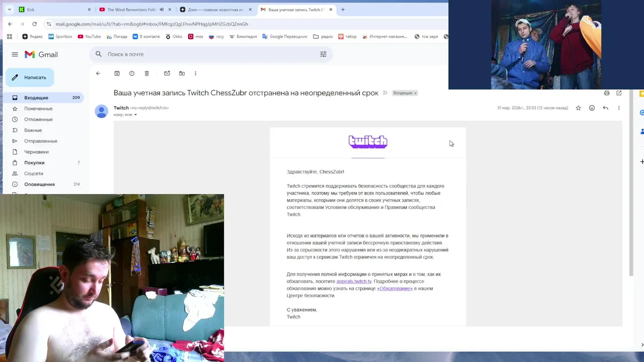
Task: Open the apps grid in bookmarks bar
Action: coord(10,37)
